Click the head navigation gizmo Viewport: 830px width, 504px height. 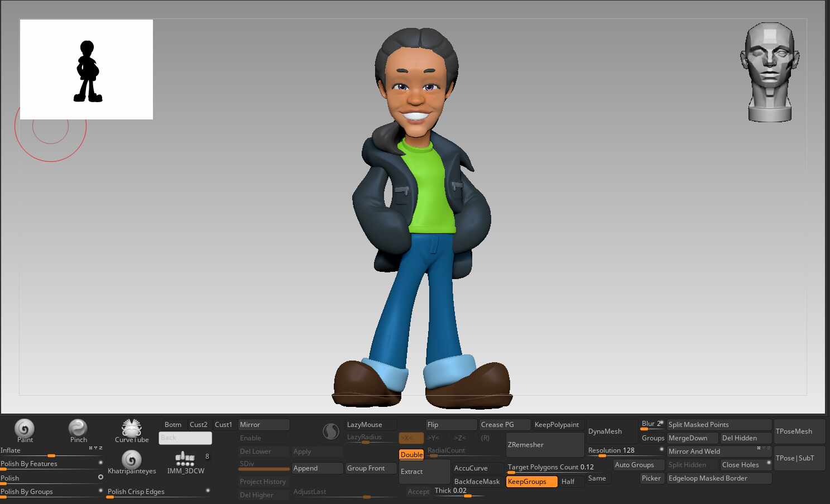770,72
